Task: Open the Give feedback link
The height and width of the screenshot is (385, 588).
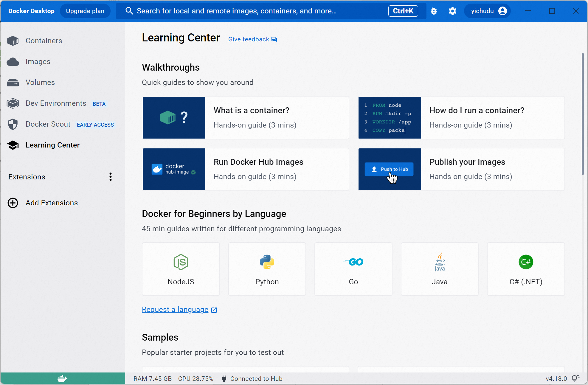Action: [x=249, y=39]
